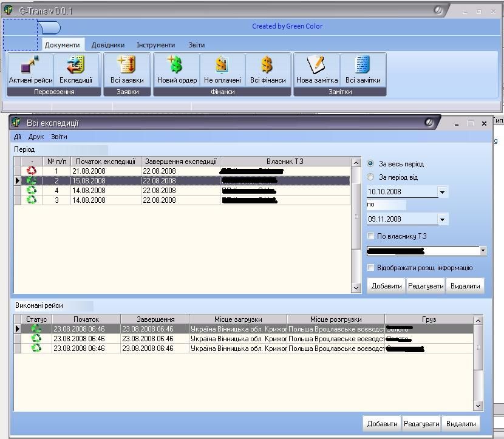Image resolution: width=504 pixels, height=439 pixels.
Task: Switch to the Звіти ribbon tab
Action: tap(197, 45)
